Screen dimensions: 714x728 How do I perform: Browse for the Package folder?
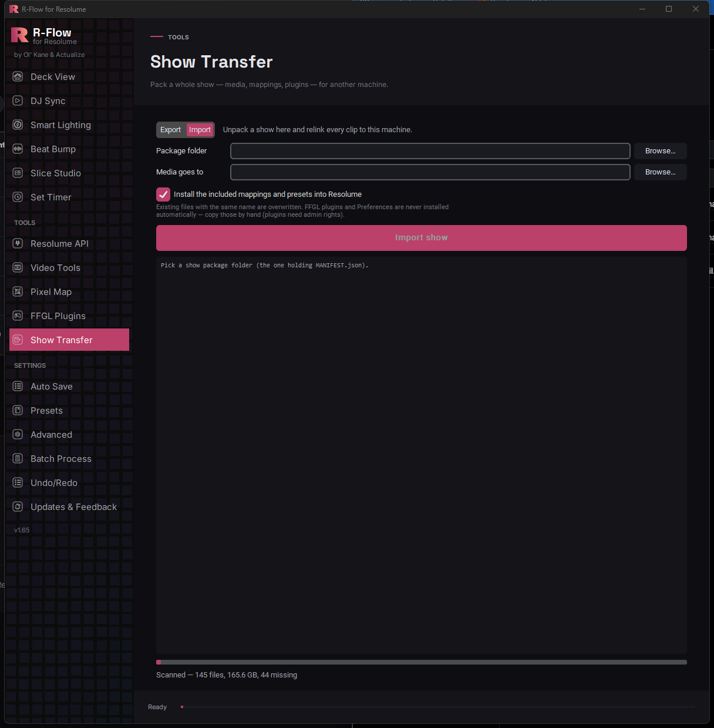(x=661, y=151)
